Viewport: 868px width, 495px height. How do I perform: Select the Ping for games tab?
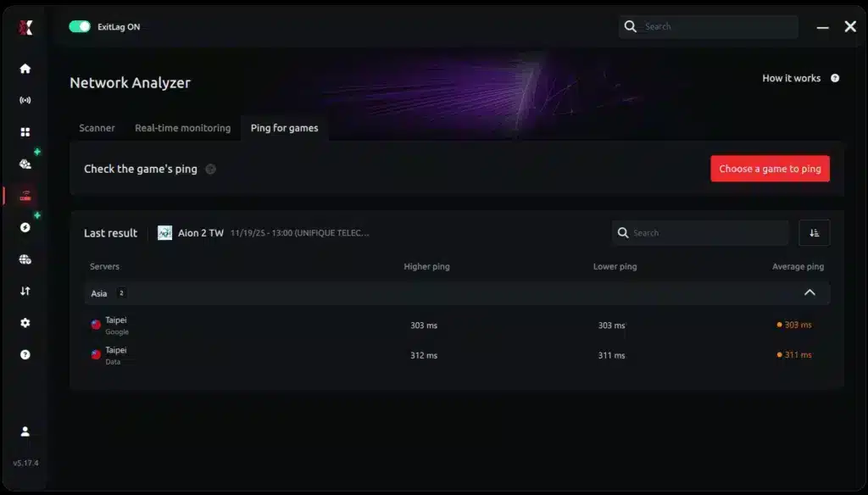pyautogui.click(x=285, y=128)
